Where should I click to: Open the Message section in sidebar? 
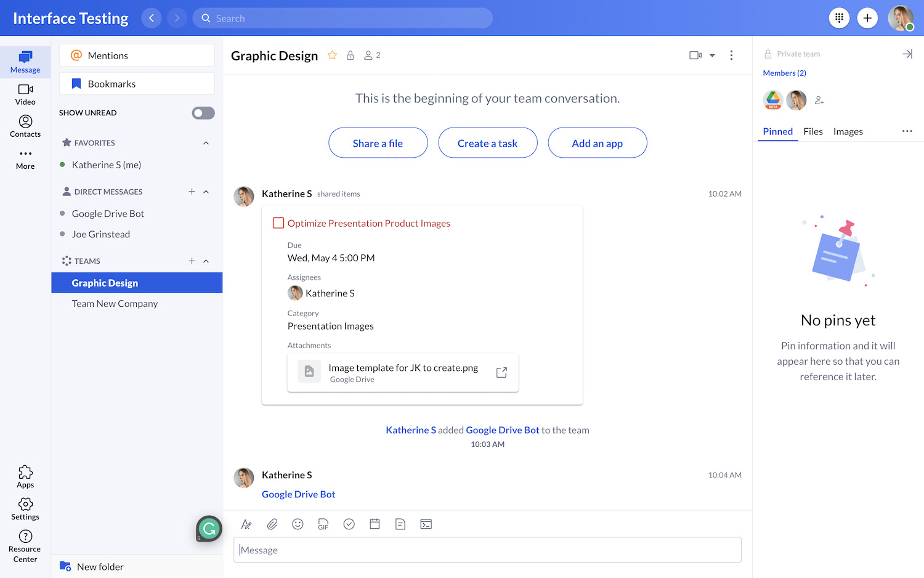coord(25,62)
